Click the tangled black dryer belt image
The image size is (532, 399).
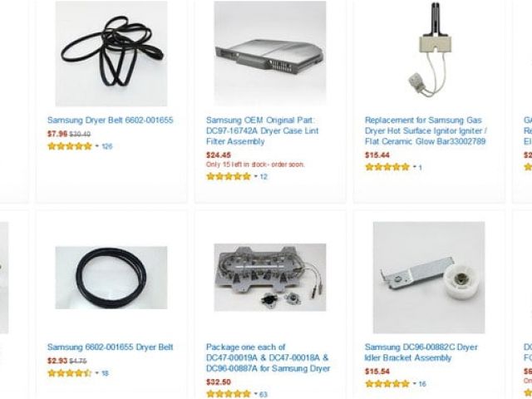pyautogui.click(x=111, y=53)
